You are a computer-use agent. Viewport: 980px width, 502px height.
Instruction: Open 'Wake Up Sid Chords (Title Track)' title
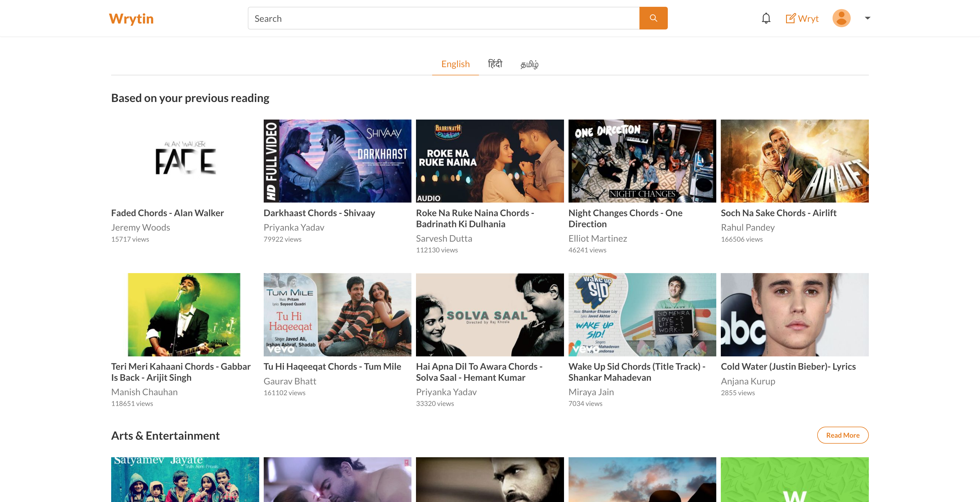click(x=637, y=372)
